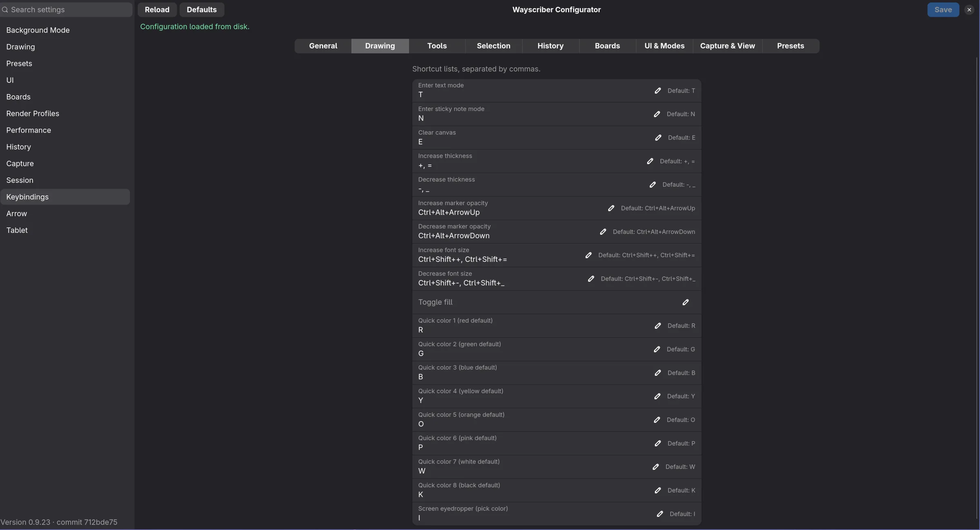This screenshot has width=980, height=530.
Task: Edit the Quick color 1 red shortcut
Action: [x=657, y=326]
